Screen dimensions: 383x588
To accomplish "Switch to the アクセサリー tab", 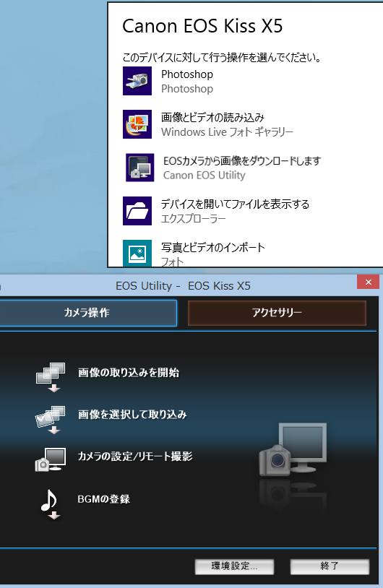I will point(277,313).
